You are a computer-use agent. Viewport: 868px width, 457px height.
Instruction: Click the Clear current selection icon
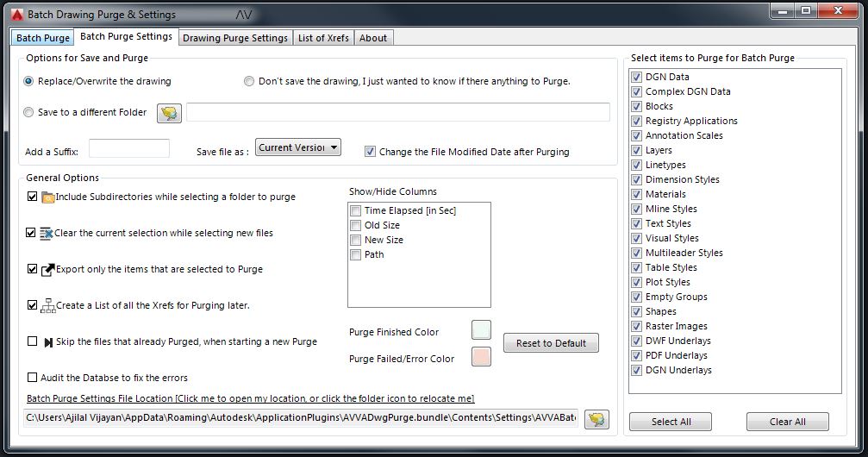tap(47, 233)
